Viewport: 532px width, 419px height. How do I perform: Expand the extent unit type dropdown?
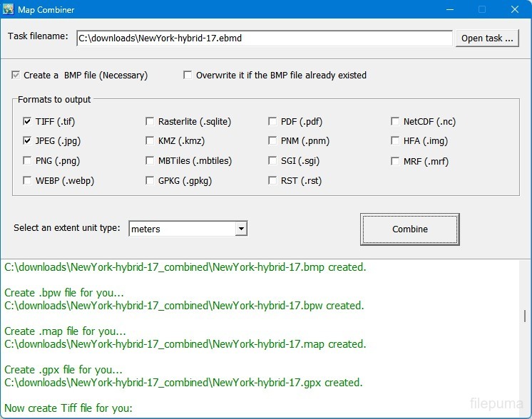(x=241, y=229)
